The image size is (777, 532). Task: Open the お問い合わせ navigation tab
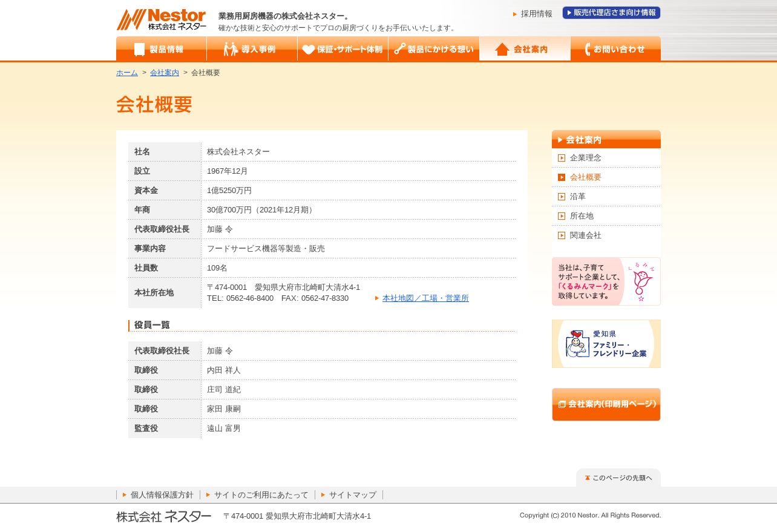615,49
